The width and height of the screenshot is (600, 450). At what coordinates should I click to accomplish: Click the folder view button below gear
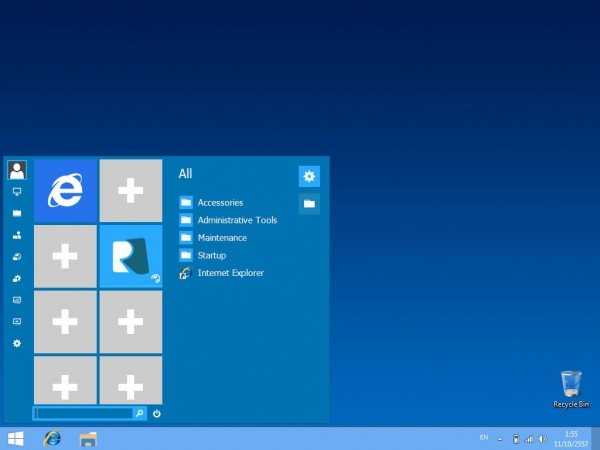click(x=309, y=203)
